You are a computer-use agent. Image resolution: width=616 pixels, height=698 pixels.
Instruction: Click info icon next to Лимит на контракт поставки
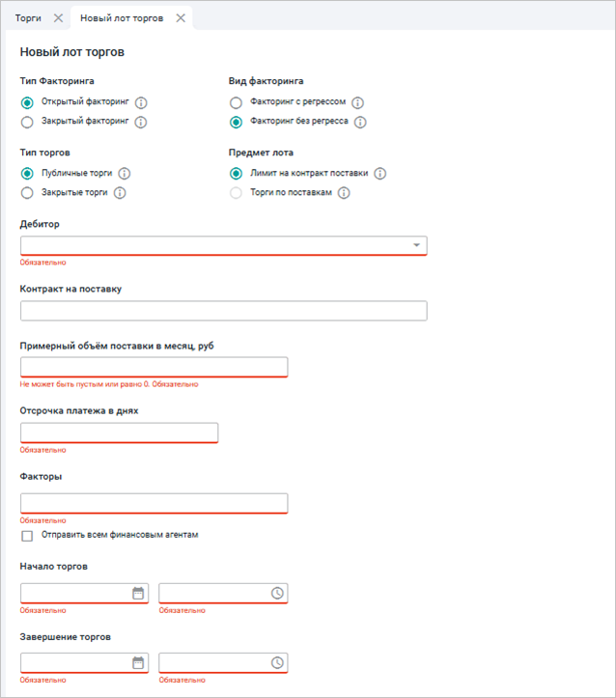click(380, 174)
